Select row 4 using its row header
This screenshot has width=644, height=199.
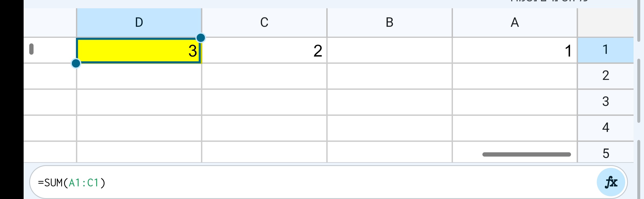pyautogui.click(x=605, y=127)
